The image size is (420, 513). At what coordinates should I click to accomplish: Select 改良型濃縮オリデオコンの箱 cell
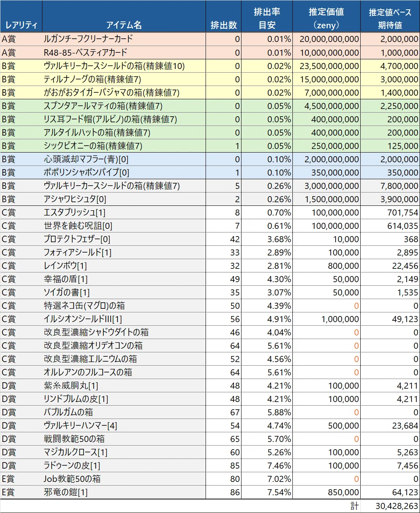(124, 345)
